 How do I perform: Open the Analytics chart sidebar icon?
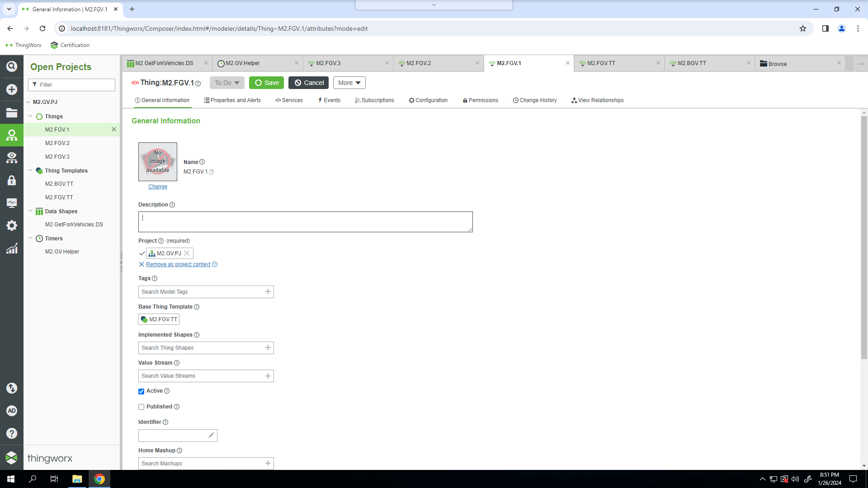click(x=12, y=249)
